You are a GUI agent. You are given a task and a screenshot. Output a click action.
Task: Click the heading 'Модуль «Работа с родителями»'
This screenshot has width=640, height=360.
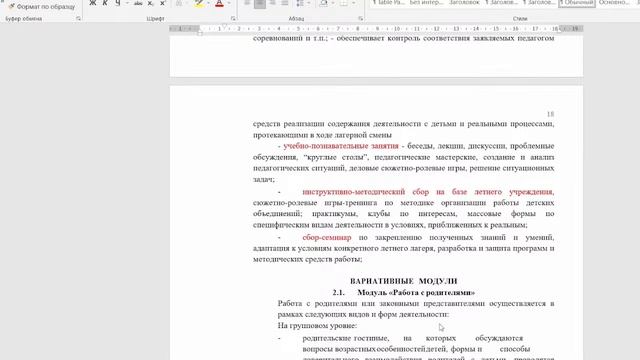(x=416, y=292)
